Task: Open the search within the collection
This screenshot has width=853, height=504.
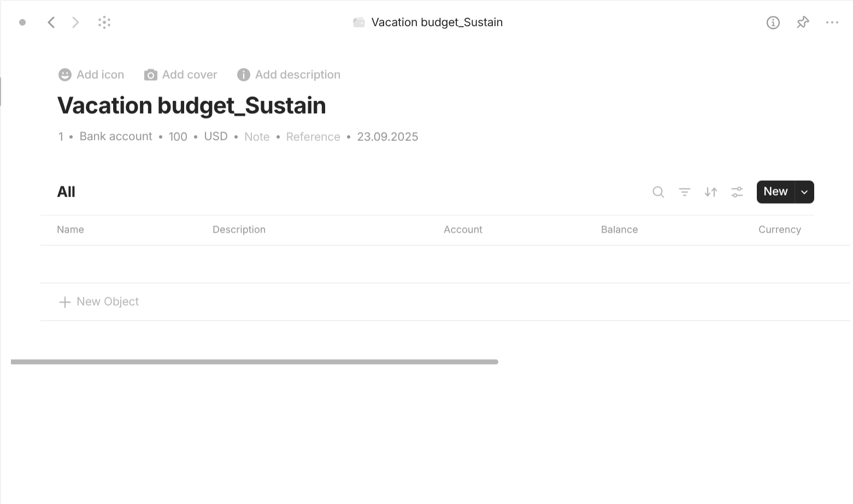Action: click(658, 192)
